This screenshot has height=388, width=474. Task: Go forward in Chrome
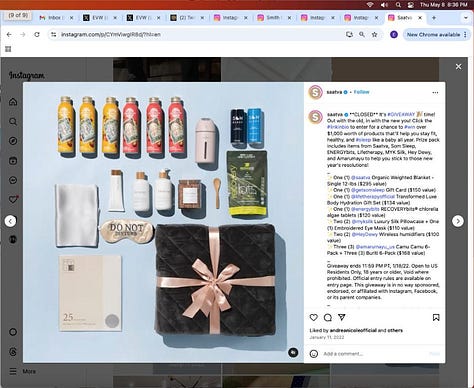tap(23, 34)
